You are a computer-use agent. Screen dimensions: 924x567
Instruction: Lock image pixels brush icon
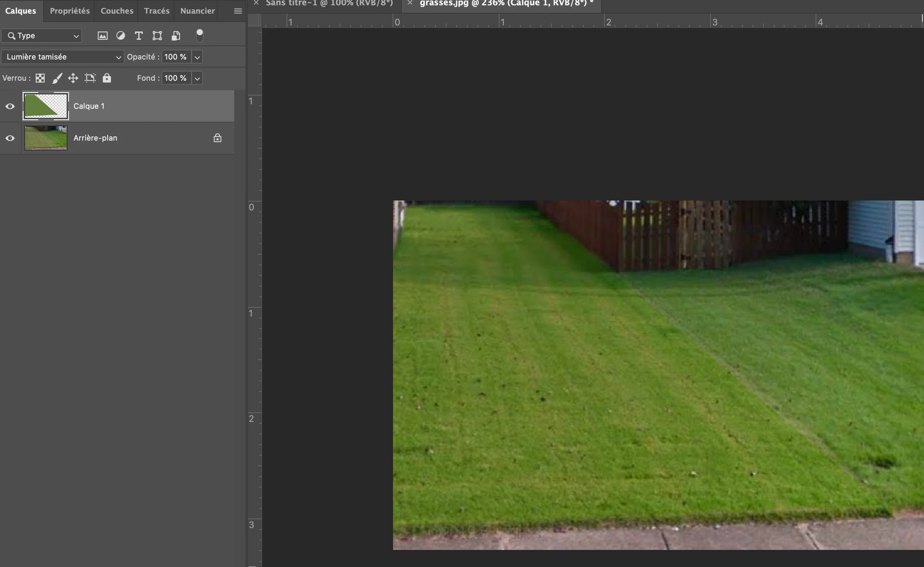tap(57, 78)
